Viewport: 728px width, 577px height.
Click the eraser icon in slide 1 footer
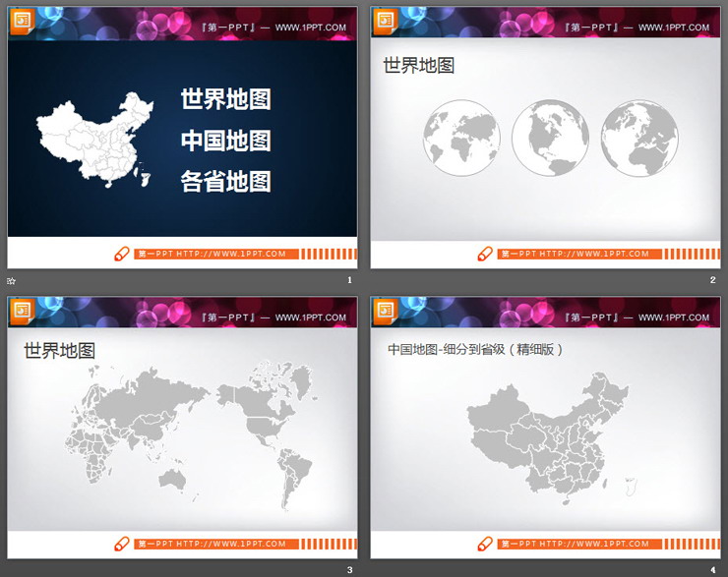point(122,254)
